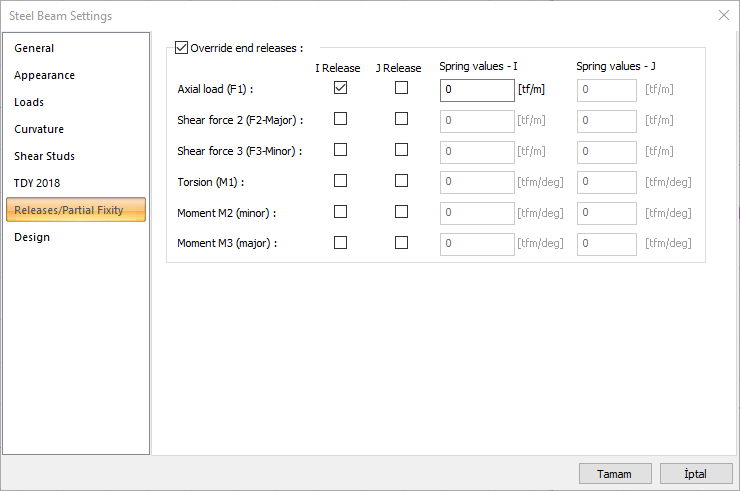Open the Shear Studs page

point(44,156)
